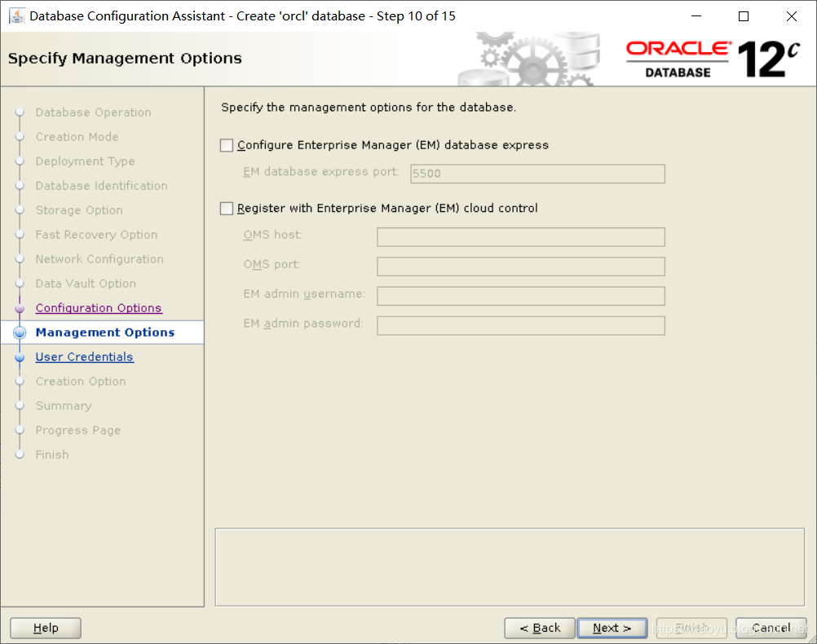Check Register with Enterprise Manager cloud control

pos(227,209)
